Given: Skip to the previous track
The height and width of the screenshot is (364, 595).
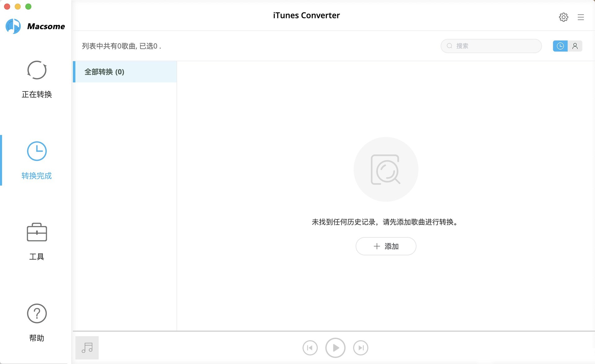Looking at the screenshot, I should point(310,348).
